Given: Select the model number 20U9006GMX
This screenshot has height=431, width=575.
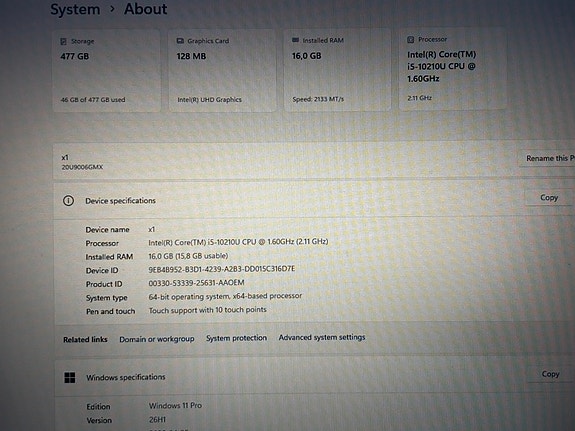Looking at the screenshot, I should pyautogui.click(x=82, y=167).
